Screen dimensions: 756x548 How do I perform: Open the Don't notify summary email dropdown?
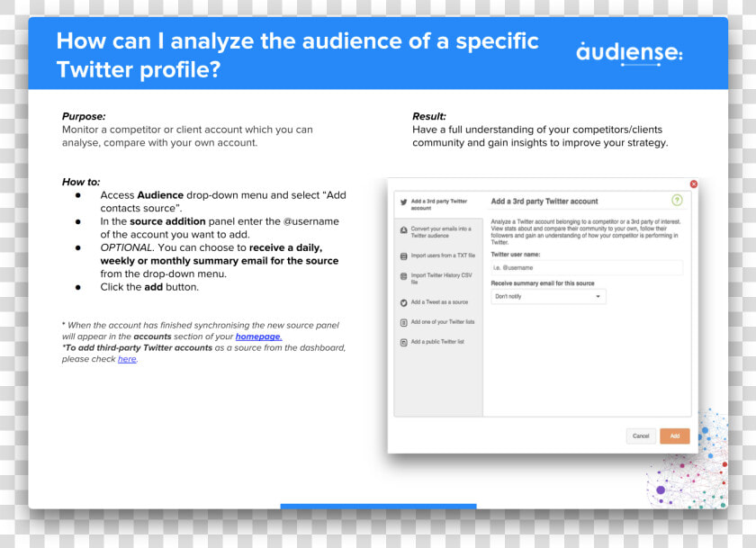click(548, 296)
